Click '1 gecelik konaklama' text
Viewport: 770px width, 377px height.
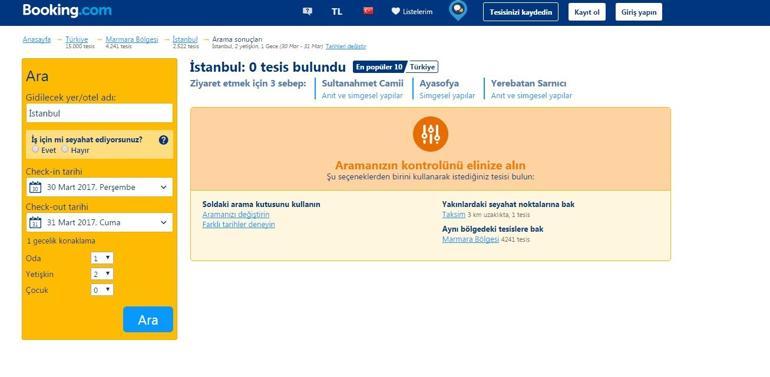pos(61,241)
